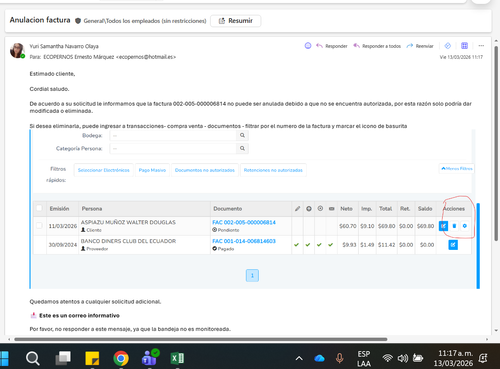Click the page 1 pagination button
Screen dimensions: 500x369
pyautogui.click(x=252, y=276)
